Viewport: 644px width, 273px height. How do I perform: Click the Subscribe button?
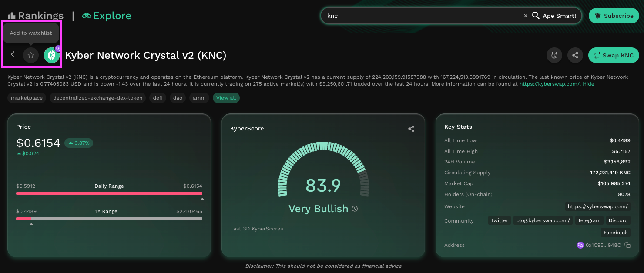pos(614,16)
